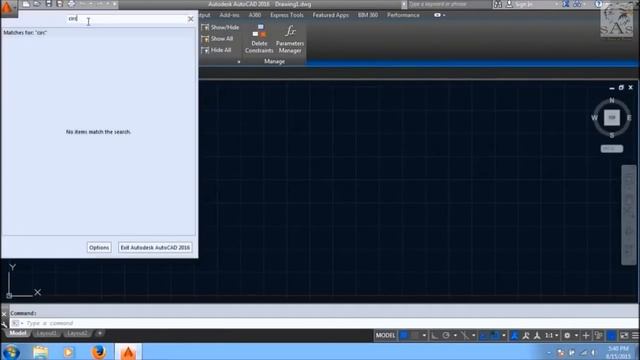This screenshot has width=640, height=360.
Task: Open the Windows Start menu
Action: coord(11,352)
